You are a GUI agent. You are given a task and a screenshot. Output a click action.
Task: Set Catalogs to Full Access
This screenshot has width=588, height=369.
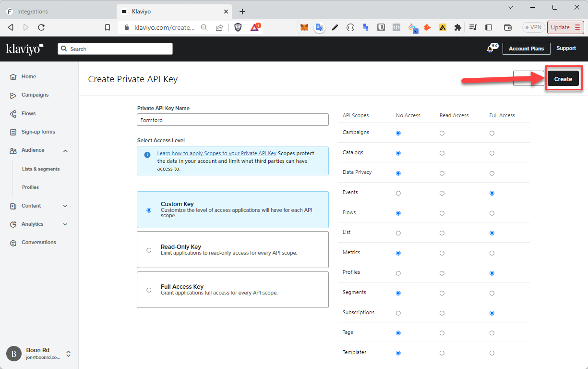492,153
